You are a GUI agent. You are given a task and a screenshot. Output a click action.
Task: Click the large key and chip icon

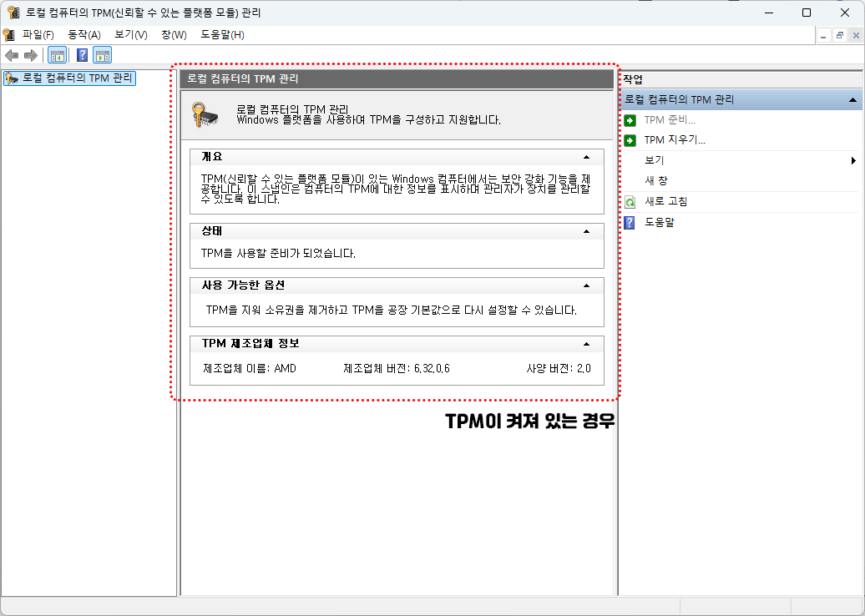pos(205,114)
